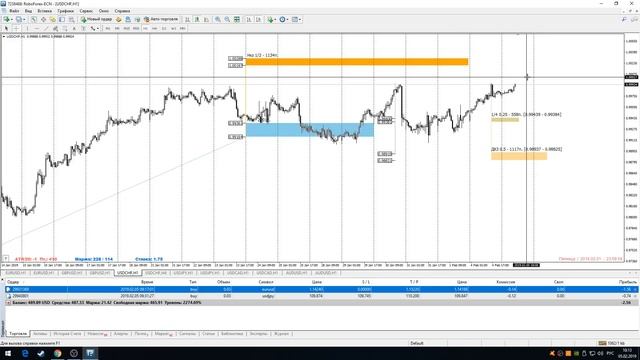Zoom in on the chart
Image resolution: width=640 pixels, height=360 pixels.
[x=218, y=20]
